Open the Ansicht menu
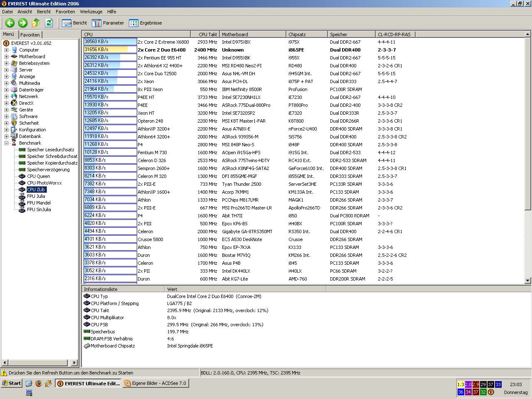Viewport: 532px width, 399px height. coord(25,12)
